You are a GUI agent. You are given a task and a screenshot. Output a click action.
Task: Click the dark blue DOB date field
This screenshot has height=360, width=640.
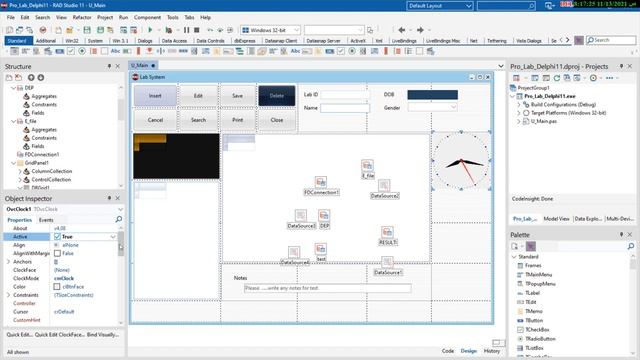[x=433, y=95]
